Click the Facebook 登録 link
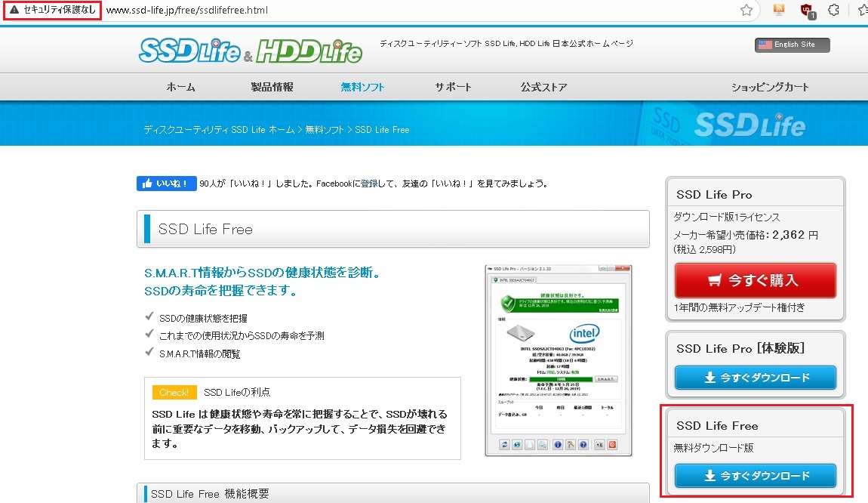Image resolution: width=868 pixels, height=503 pixels. pos(369,184)
